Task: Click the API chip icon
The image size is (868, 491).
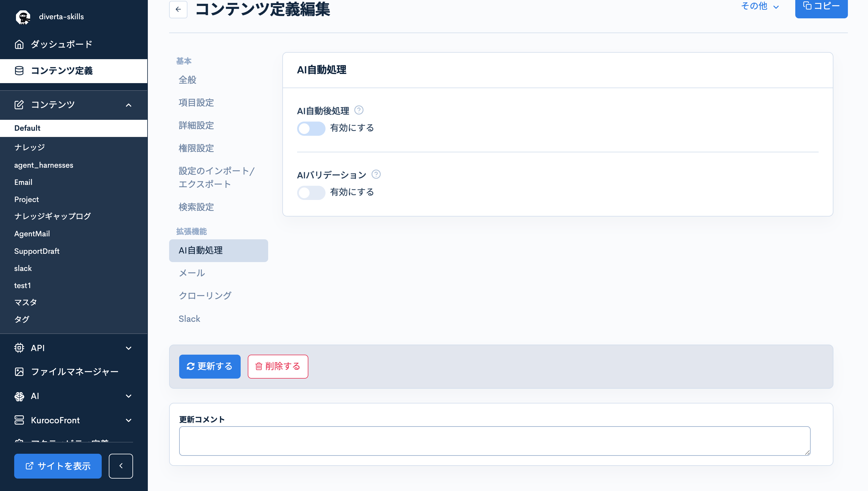Action: pyautogui.click(x=19, y=348)
